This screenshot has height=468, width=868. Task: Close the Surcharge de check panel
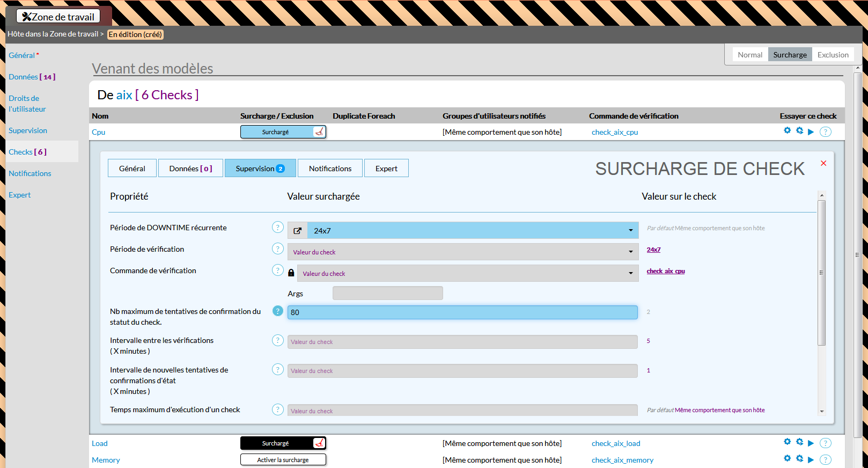pyautogui.click(x=823, y=163)
